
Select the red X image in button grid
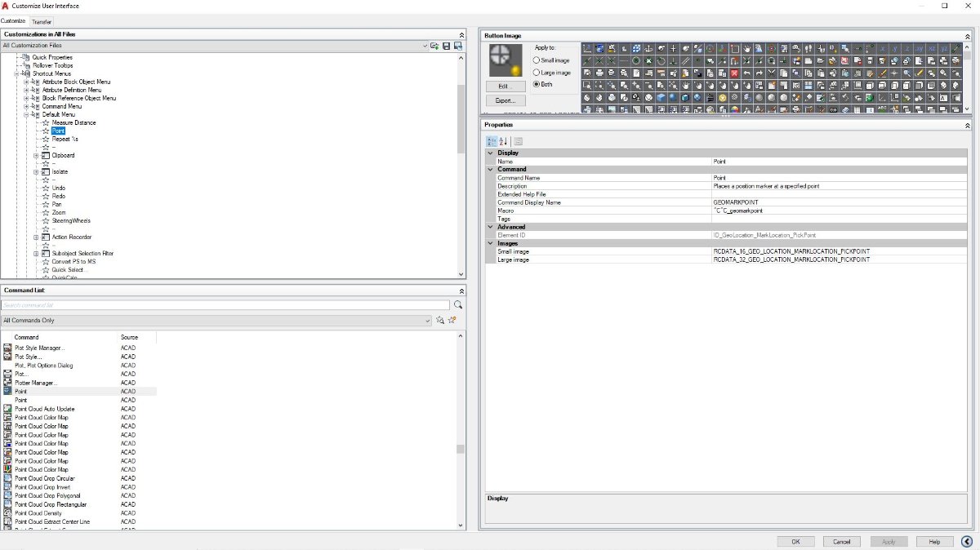pyautogui.click(x=735, y=73)
